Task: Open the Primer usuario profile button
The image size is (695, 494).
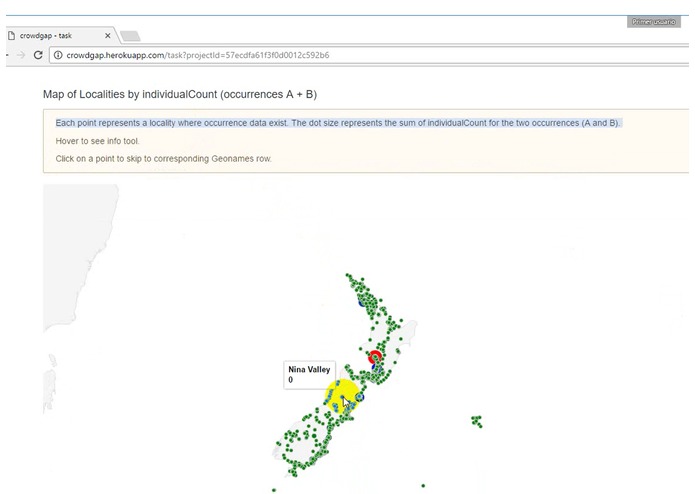Action: click(654, 22)
